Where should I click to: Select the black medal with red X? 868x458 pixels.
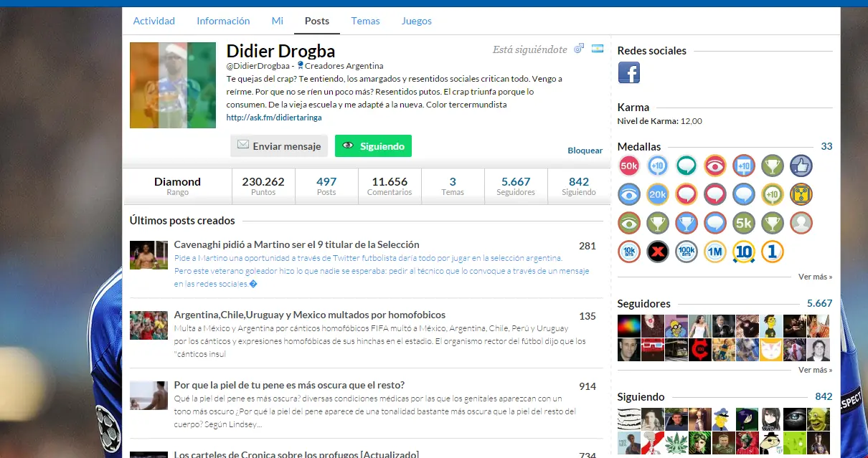coord(658,252)
